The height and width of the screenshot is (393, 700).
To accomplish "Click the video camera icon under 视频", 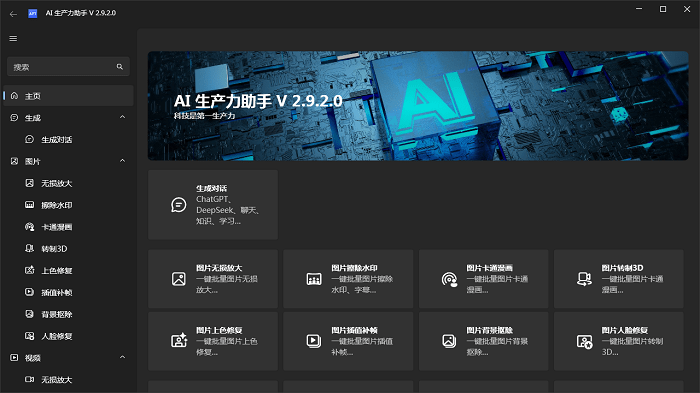I will [29, 379].
